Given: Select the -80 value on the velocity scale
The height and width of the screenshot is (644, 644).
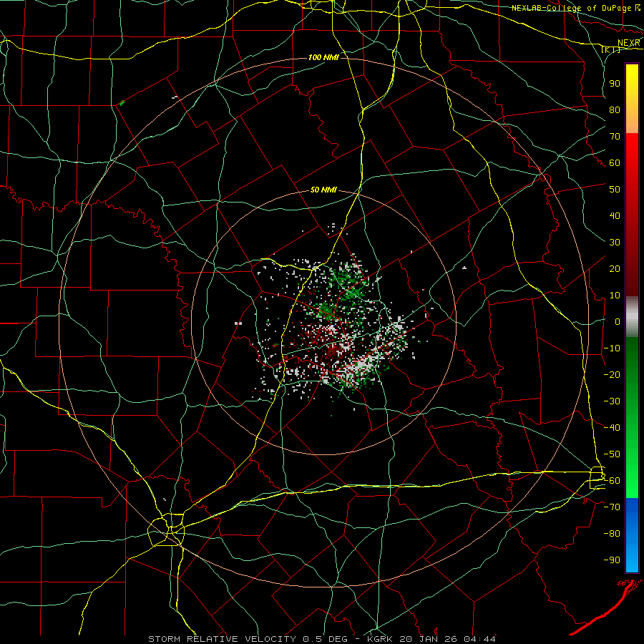Looking at the screenshot, I should coord(612,534).
